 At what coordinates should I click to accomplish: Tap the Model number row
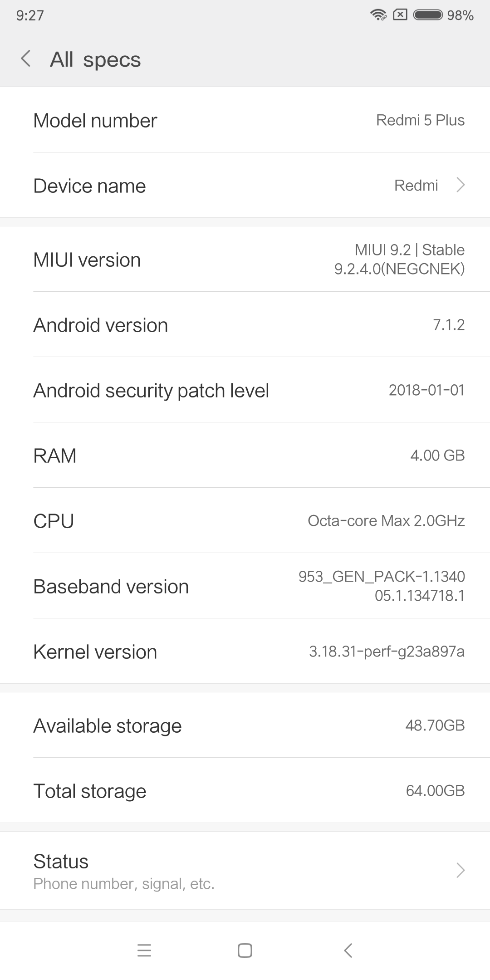245,120
